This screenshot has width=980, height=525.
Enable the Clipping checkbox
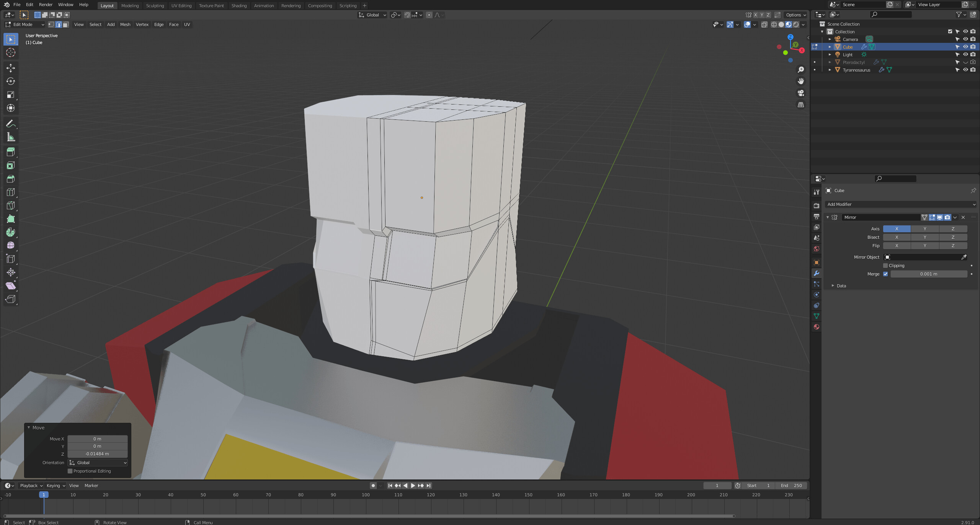click(885, 266)
